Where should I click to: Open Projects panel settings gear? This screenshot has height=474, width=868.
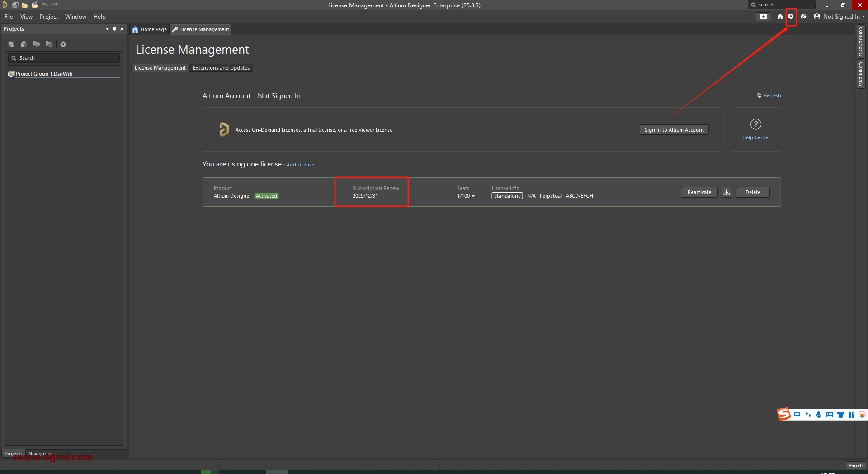63,44
